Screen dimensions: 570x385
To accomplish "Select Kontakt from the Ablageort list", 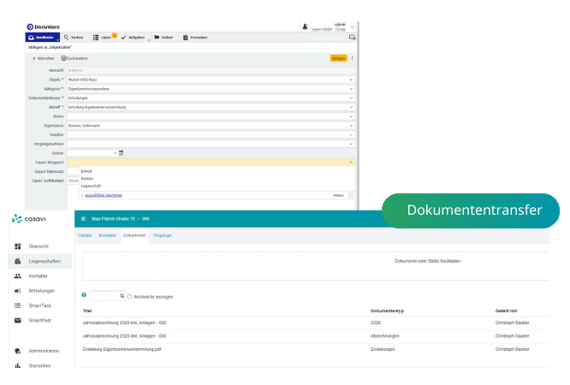I will [x=87, y=179].
